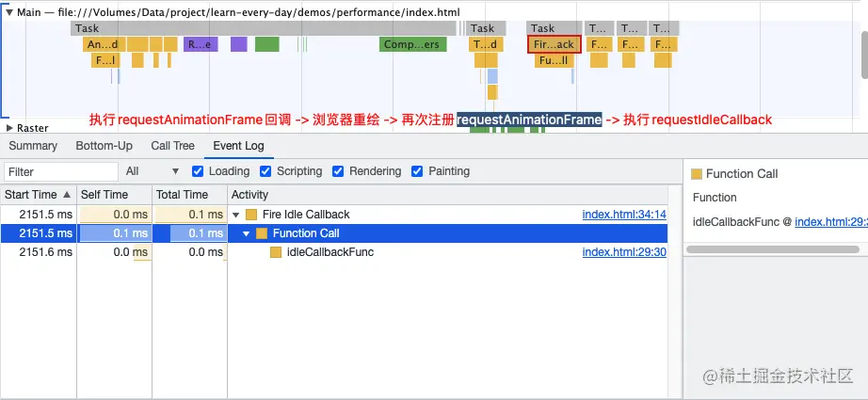Disable the Rendering checkbox

(x=338, y=171)
